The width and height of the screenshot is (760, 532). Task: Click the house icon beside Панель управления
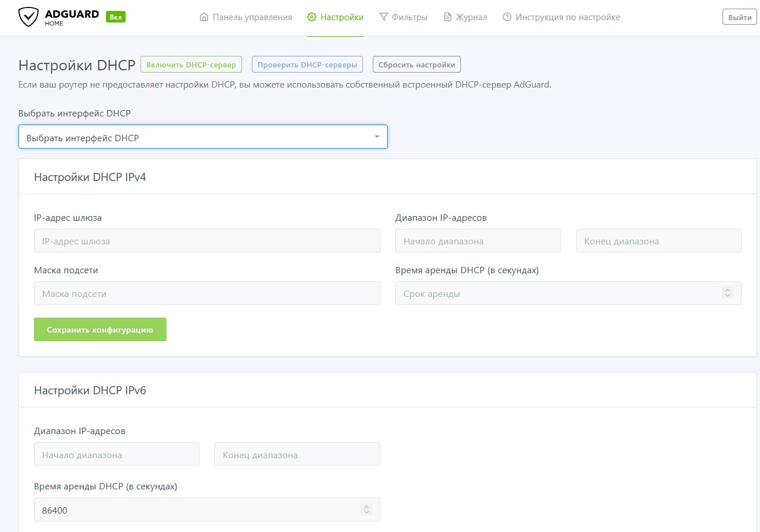click(204, 17)
